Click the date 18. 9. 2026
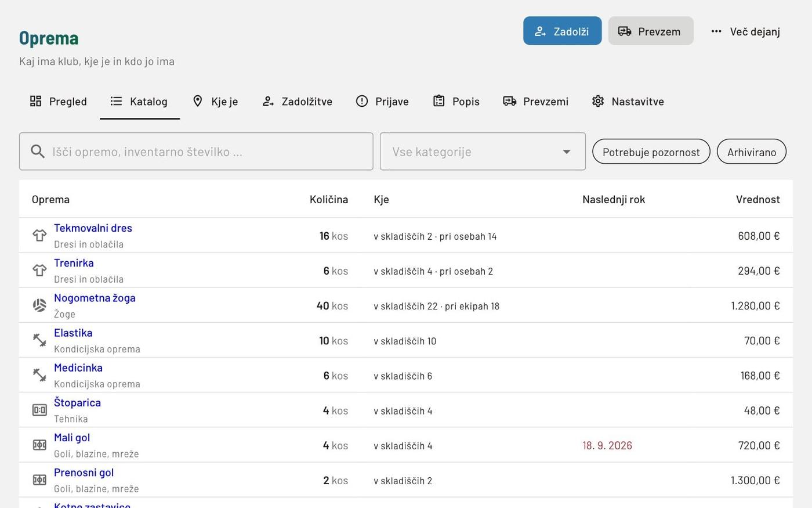Screen dimensions: 812x508 point(607,445)
